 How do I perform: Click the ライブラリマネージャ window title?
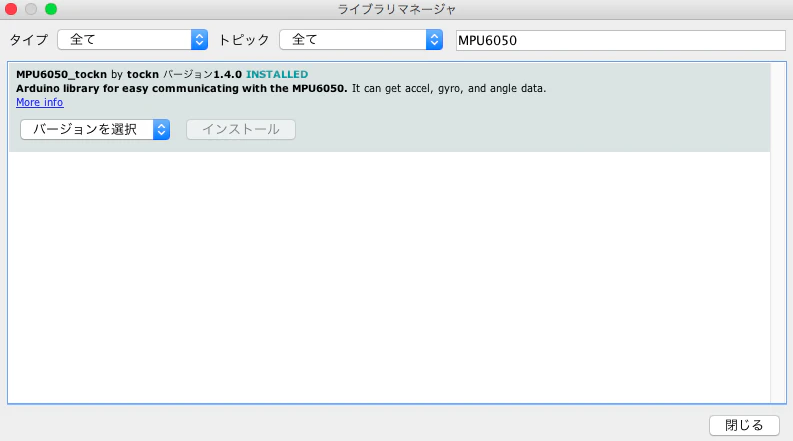pyautogui.click(x=396, y=9)
